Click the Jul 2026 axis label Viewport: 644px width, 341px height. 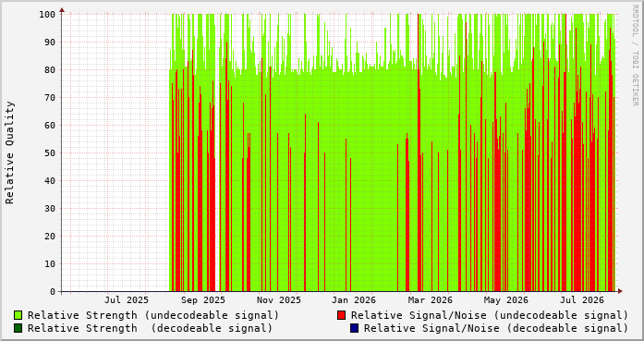click(x=582, y=300)
